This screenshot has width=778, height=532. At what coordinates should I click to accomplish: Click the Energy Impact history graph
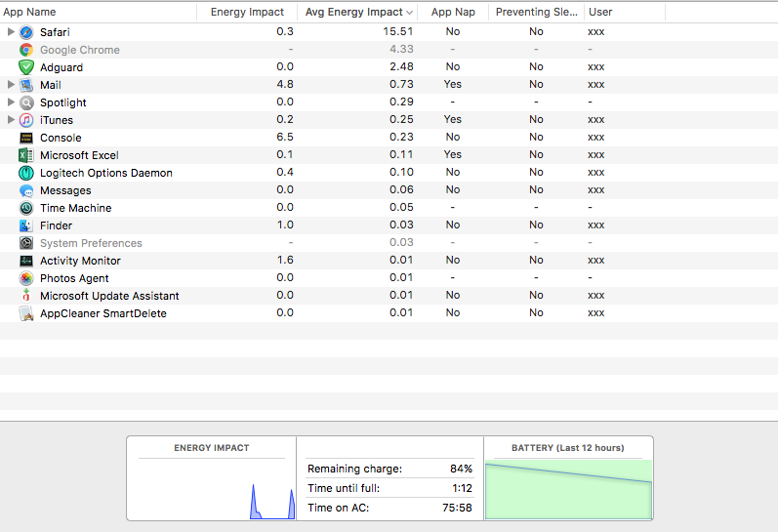point(212,489)
